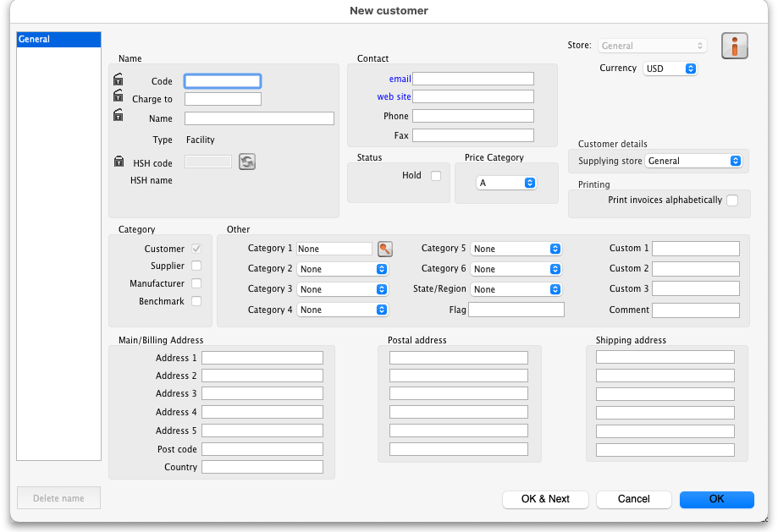Screen dimensions: 778x532
Task: Check the Supplier category checkbox
Action: point(196,266)
